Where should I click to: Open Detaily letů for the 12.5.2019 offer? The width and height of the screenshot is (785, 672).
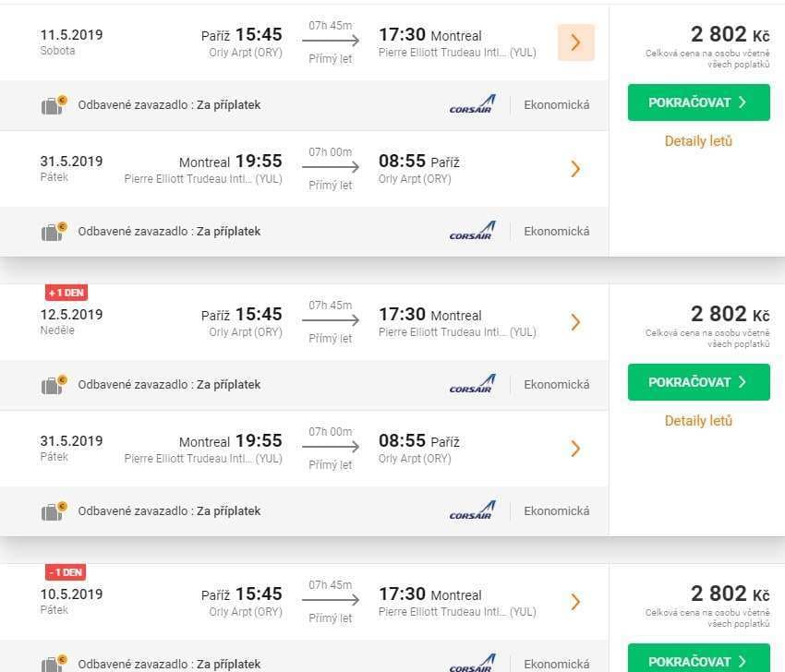tap(698, 421)
